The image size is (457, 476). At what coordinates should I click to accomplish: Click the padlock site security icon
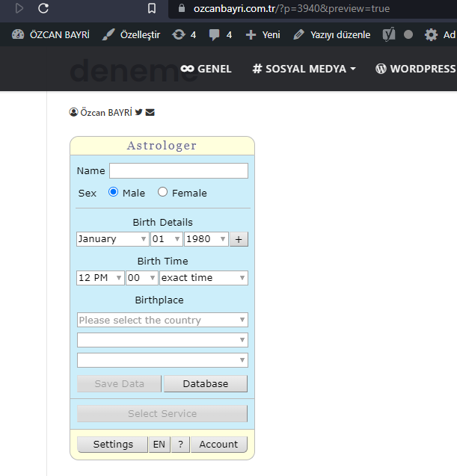tap(182, 8)
